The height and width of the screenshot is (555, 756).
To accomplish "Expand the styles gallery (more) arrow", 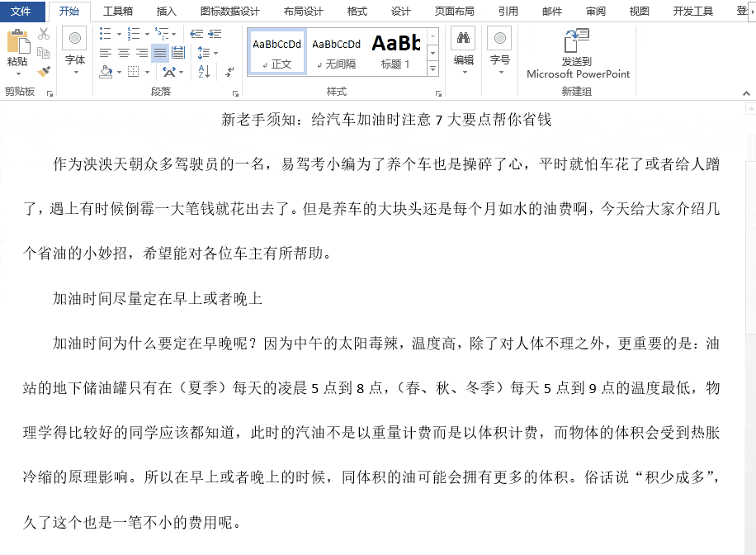I will [x=433, y=69].
